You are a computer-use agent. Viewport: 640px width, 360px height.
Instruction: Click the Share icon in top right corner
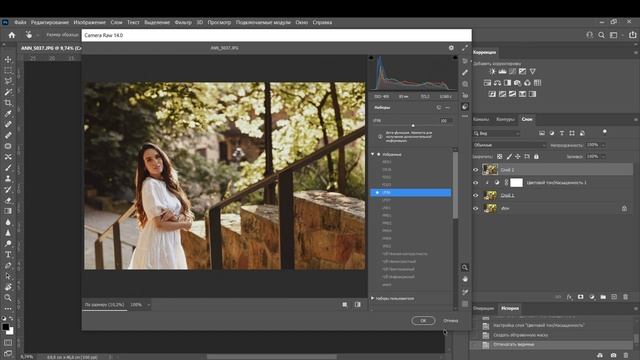pos(632,35)
